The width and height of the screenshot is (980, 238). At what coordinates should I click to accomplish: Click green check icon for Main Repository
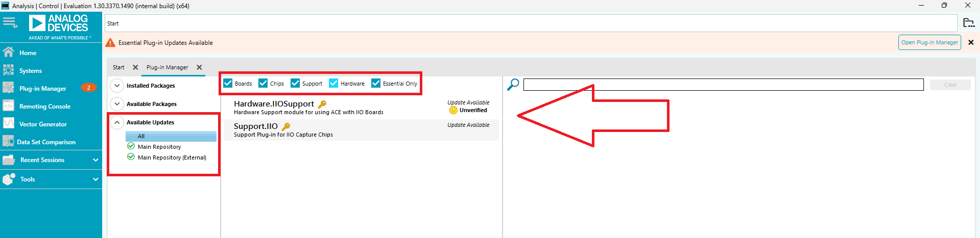click(131, 146)
